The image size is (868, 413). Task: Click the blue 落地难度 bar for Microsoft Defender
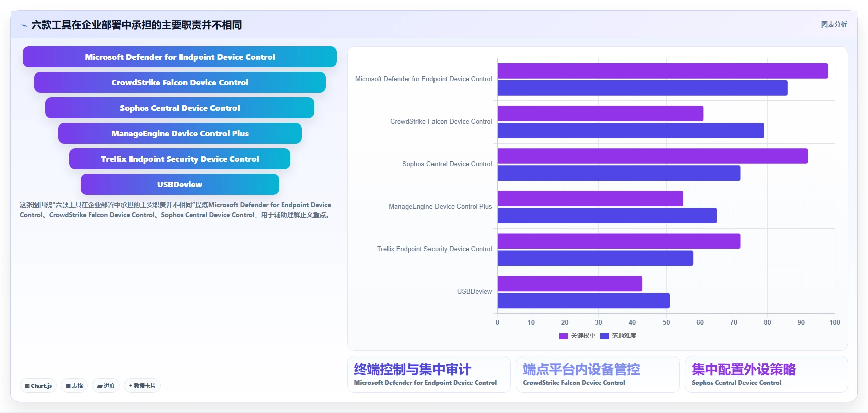click(x=642, y=88)
